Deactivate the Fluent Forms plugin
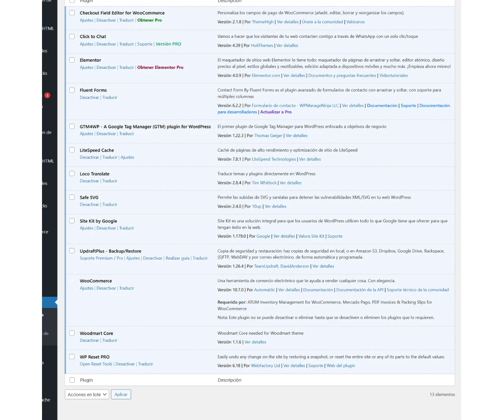This screenshot has height=420, width=504. click(89, 97)
